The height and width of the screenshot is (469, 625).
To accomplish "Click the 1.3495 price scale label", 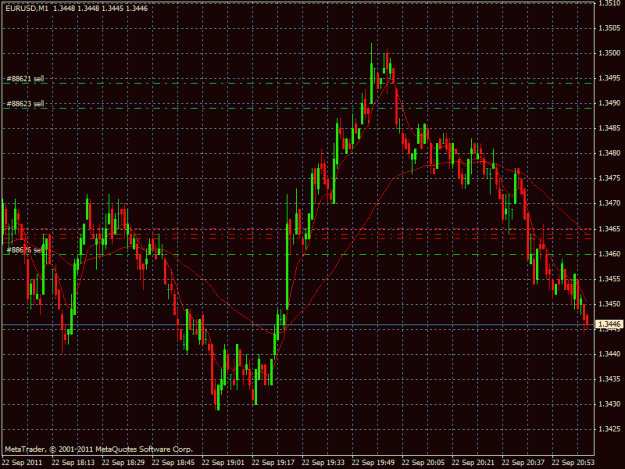I will coord(609,78).
